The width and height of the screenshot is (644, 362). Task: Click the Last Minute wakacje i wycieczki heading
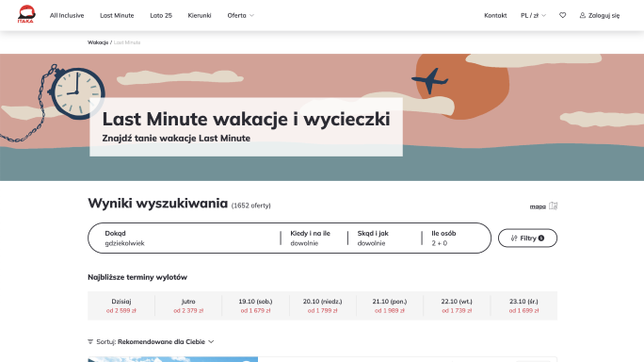coord(246,120)
